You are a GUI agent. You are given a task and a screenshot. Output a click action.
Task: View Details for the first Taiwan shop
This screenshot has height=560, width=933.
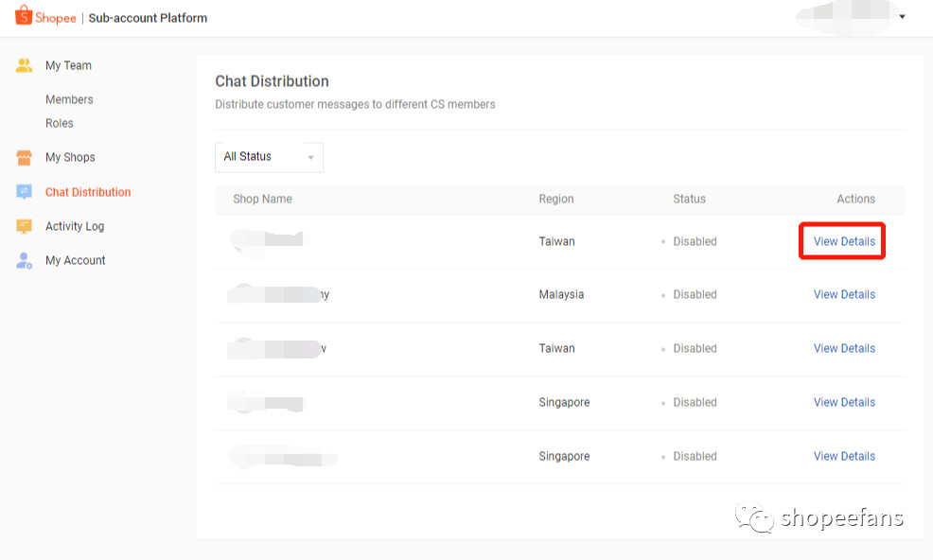844,241
